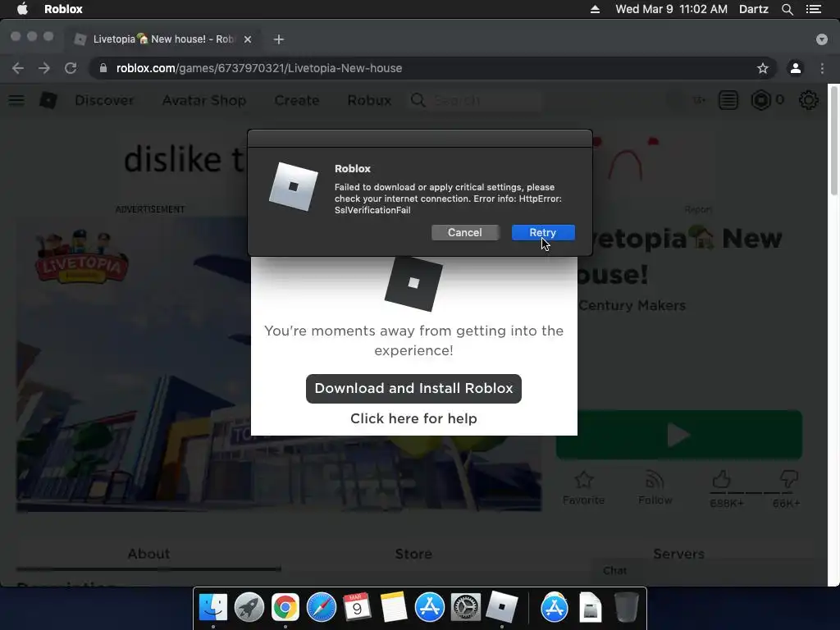Screen dimensions: 840x630
Task: Open the Discover page
Action: (x=104, y=100)
